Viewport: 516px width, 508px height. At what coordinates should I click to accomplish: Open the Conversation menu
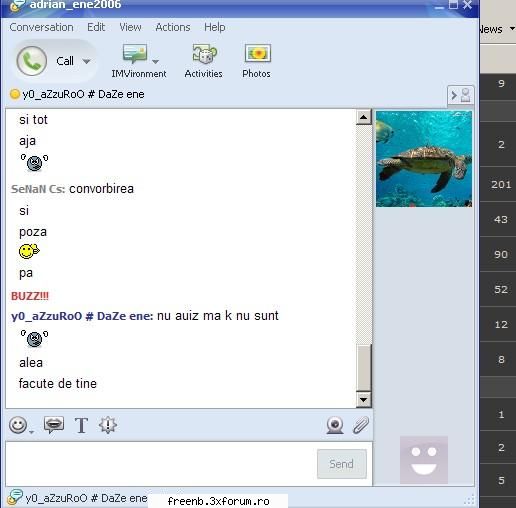coord(41,27)
